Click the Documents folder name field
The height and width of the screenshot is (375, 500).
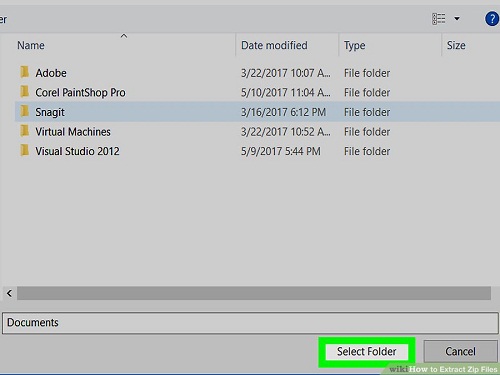tap(250, 323)
